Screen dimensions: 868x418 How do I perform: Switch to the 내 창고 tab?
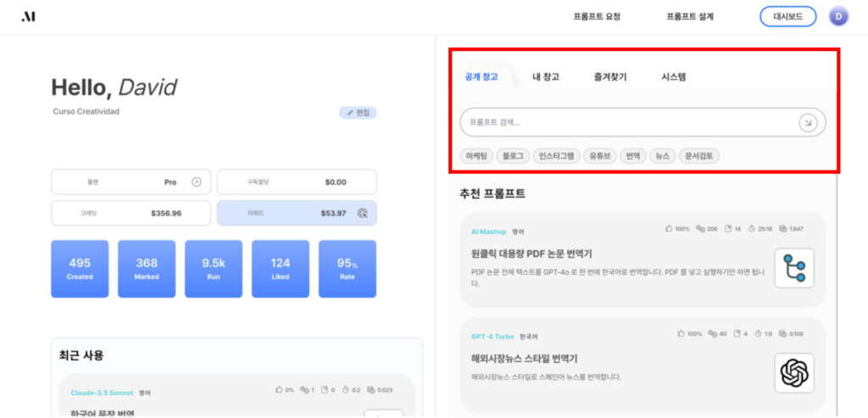point(546,77)
